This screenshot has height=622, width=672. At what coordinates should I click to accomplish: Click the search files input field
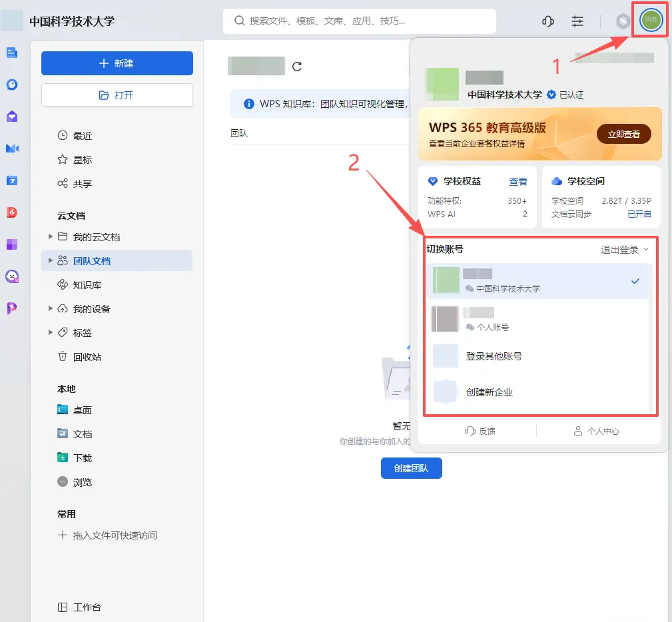point(360,21)
